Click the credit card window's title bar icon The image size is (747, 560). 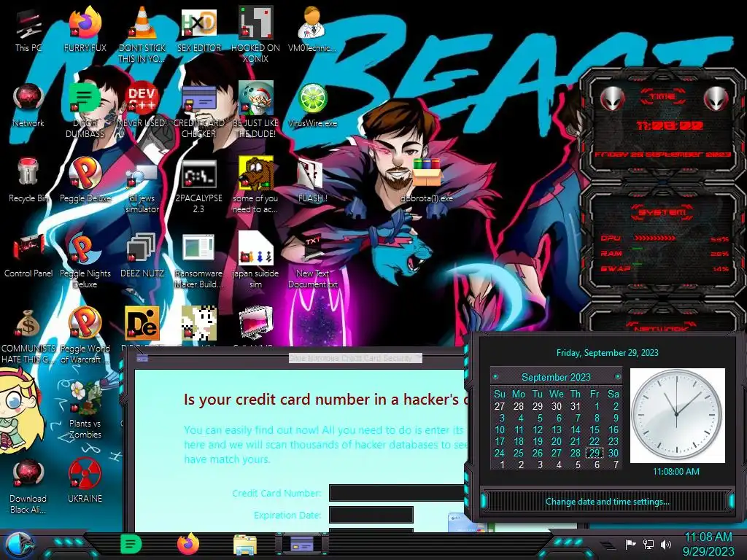[x=142, y=357]
